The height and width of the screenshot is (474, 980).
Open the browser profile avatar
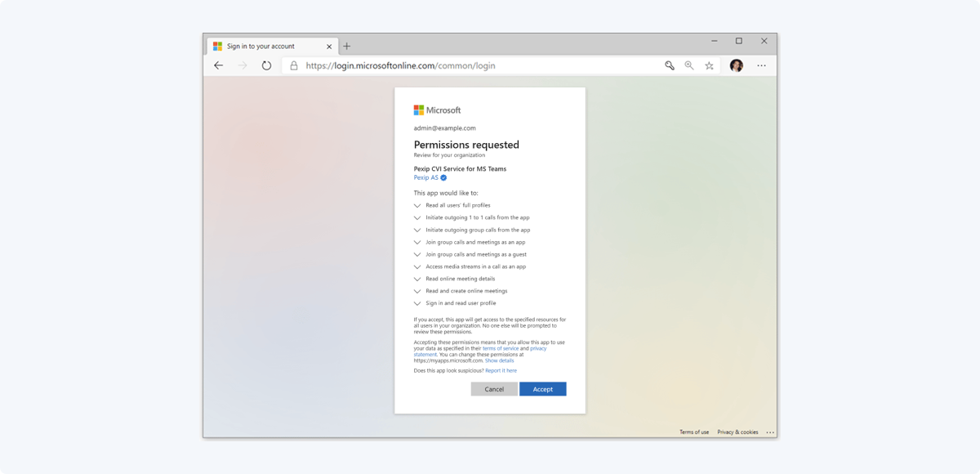click(737, 65)
